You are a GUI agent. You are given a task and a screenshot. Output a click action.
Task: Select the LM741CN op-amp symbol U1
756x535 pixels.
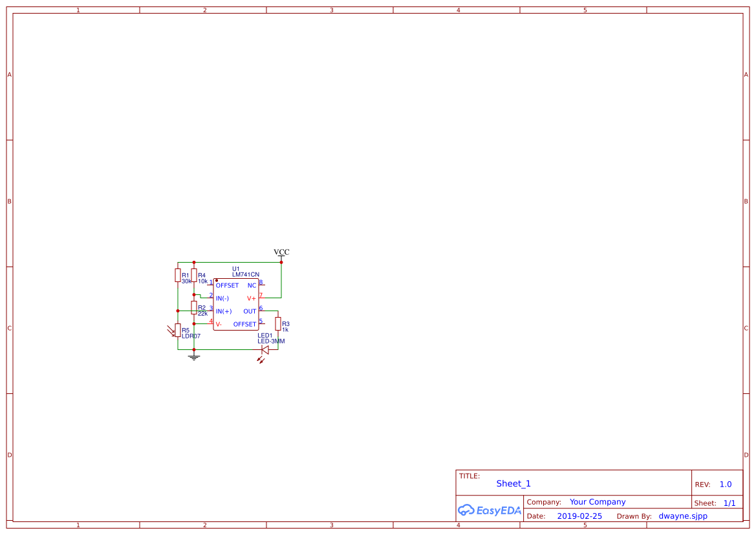[x=236, y=303]
